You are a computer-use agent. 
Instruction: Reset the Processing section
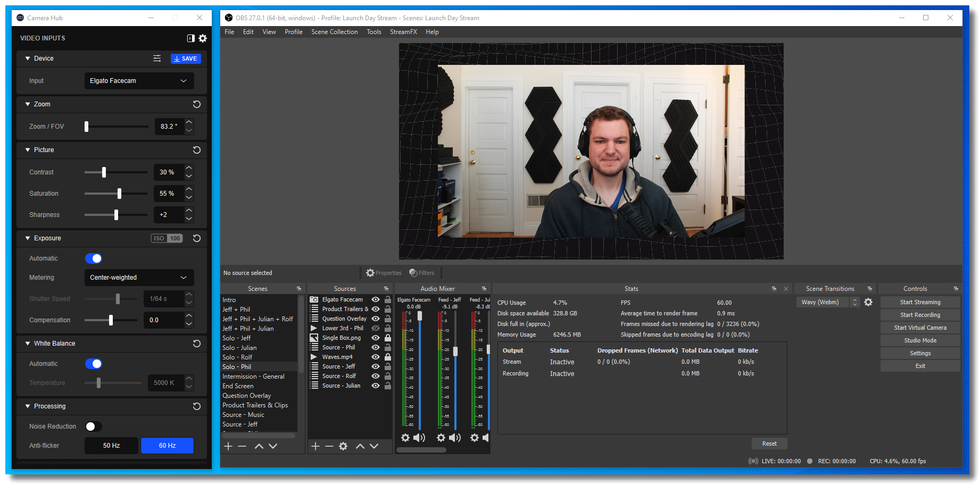[x=197, y=406]
